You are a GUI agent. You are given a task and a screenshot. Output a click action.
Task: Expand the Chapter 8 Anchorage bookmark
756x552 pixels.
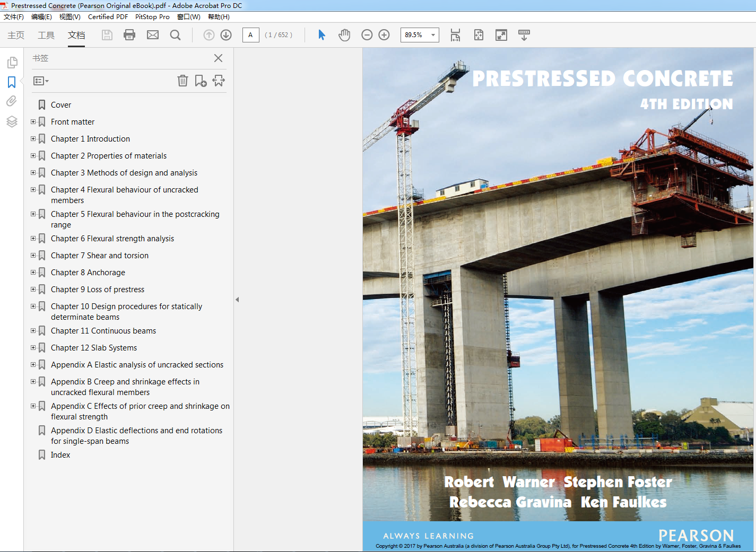coord(33,273)
